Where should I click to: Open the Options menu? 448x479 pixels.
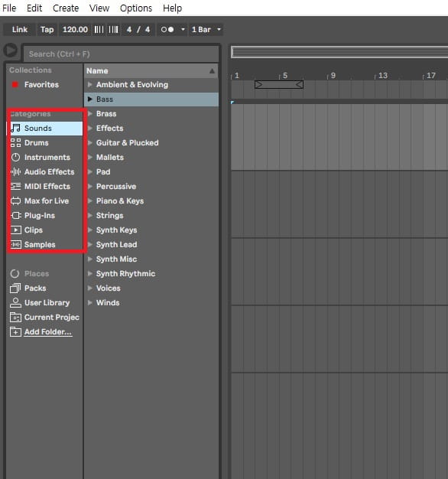[x=136, y=8]
